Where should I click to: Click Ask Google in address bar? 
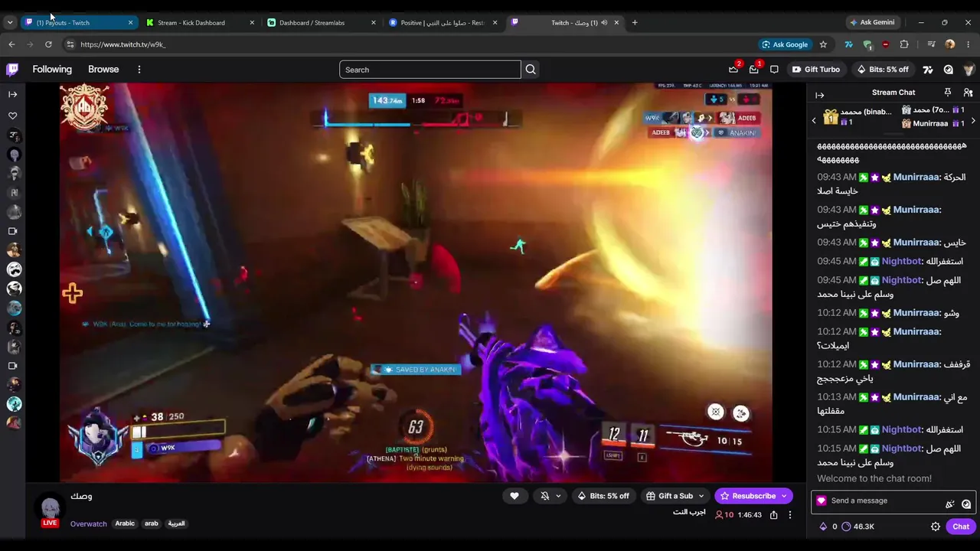point(785,44)
